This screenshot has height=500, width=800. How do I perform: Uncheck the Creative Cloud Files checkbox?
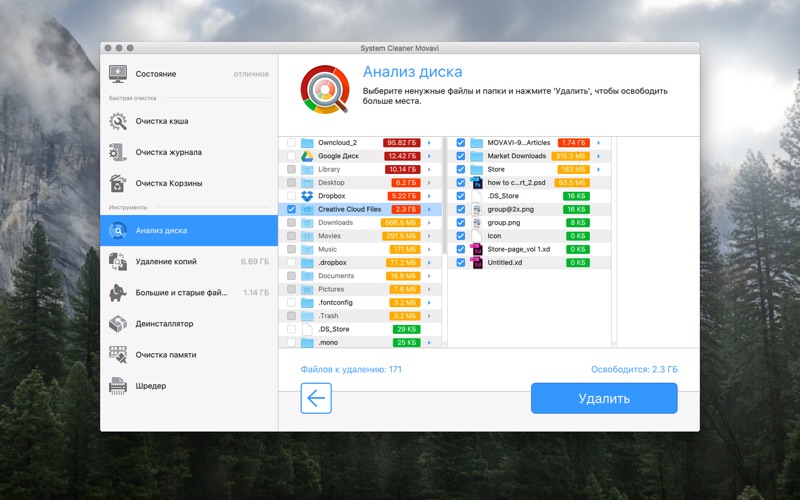(291, 209)
